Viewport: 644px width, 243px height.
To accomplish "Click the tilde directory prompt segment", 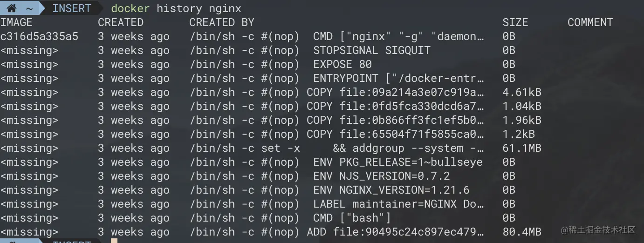I will tap(29, 8).
